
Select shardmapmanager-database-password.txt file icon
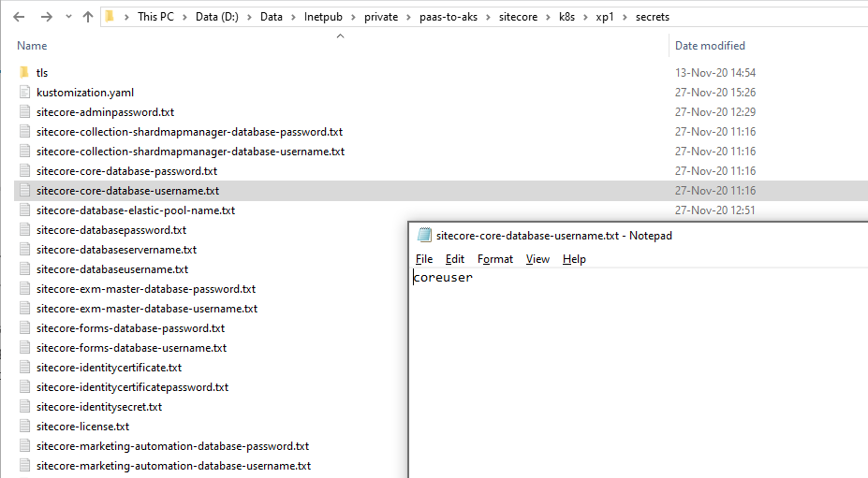click(x=24, y=132)
